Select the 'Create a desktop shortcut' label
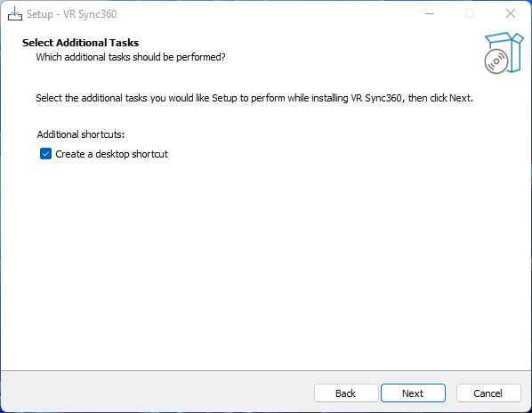Screen dimensions: 532x413 111,154
